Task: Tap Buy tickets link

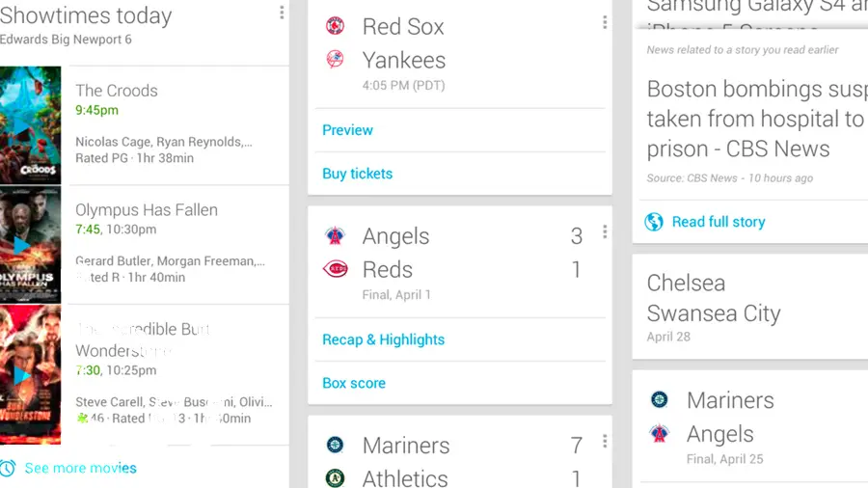Action: tap(358, 174)
